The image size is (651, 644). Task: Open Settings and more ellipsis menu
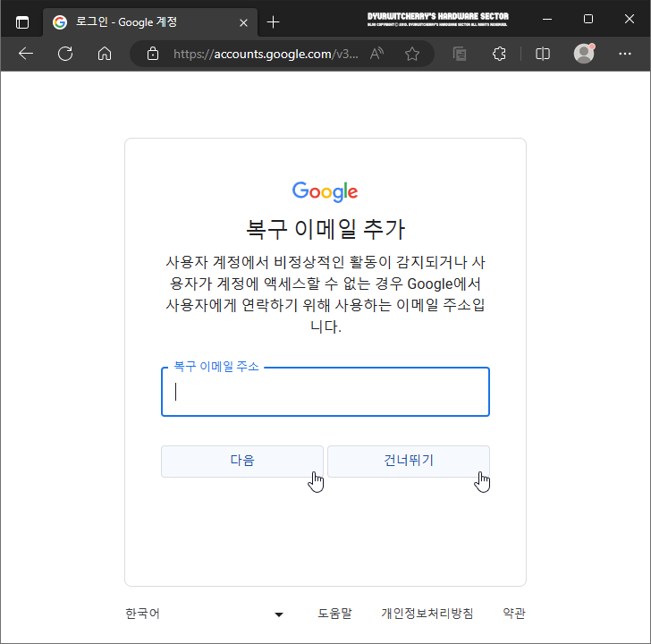(625, 54)
